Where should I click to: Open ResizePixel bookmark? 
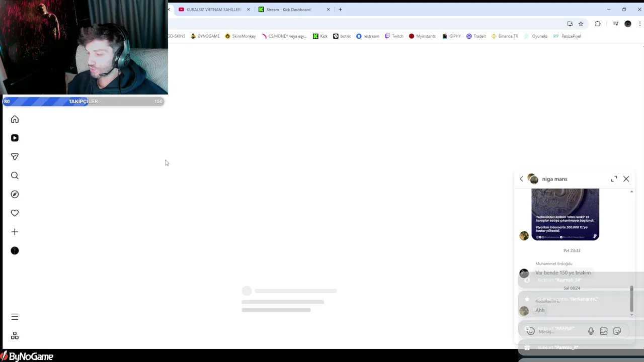point(567,36)
